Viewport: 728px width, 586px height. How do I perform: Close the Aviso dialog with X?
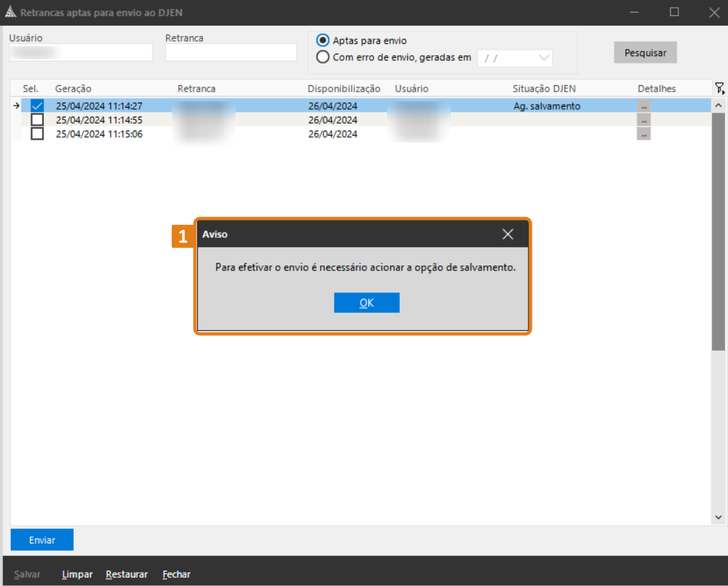508,235
